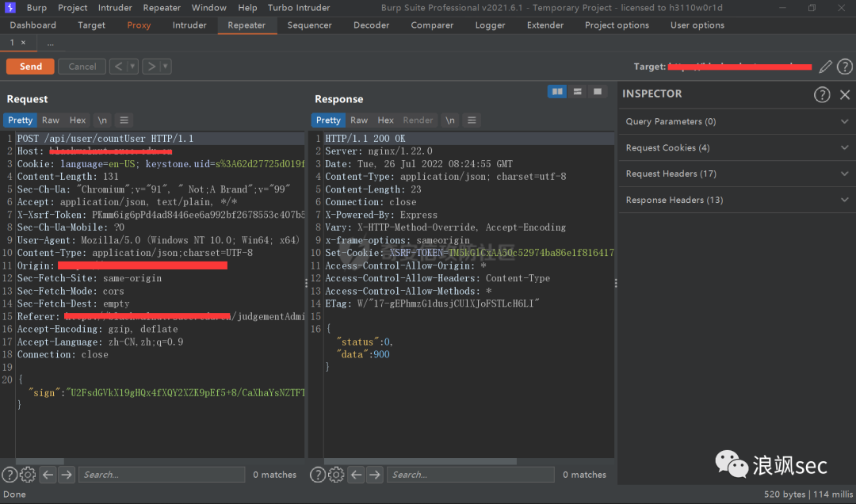Open the User options tab
Image resolution: width=856 pixels, height=504 pixels.
coord(697,25)
